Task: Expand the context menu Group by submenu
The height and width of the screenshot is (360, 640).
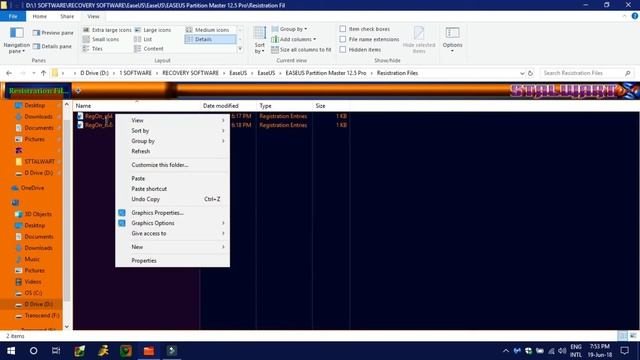Action: [172, 141]
